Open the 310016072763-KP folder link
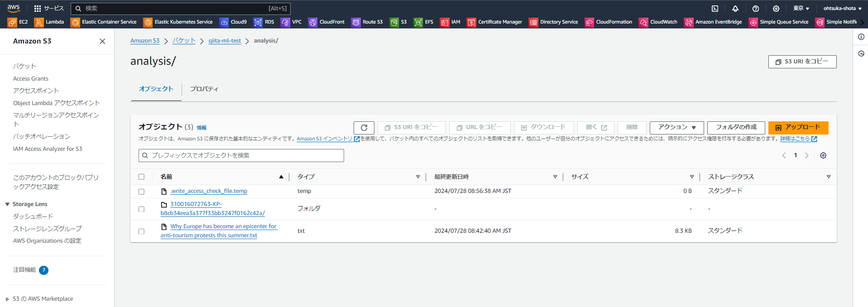This screenshot has height=307, width=868. tap(213, 209)
